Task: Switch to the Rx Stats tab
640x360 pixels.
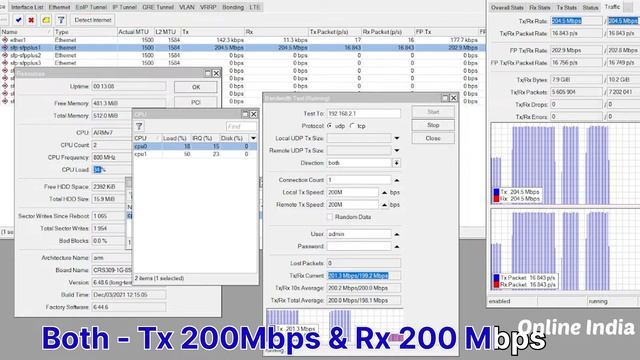Action: click(540, 8)
